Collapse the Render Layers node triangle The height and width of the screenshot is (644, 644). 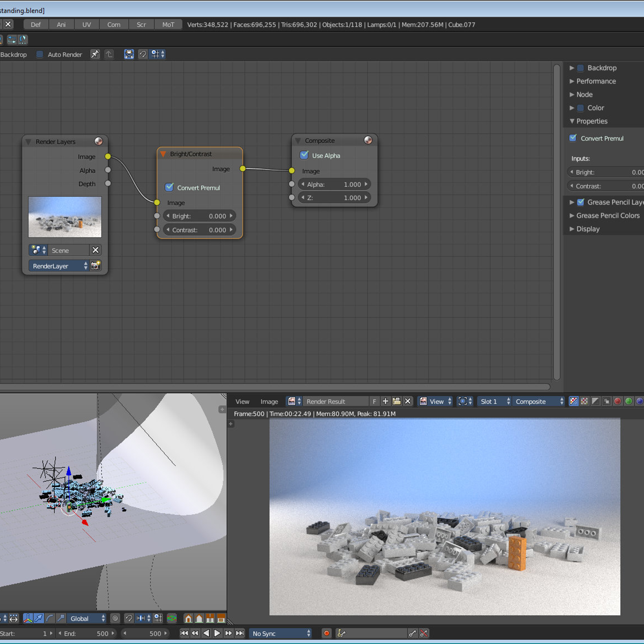click(x=28, y=142)
